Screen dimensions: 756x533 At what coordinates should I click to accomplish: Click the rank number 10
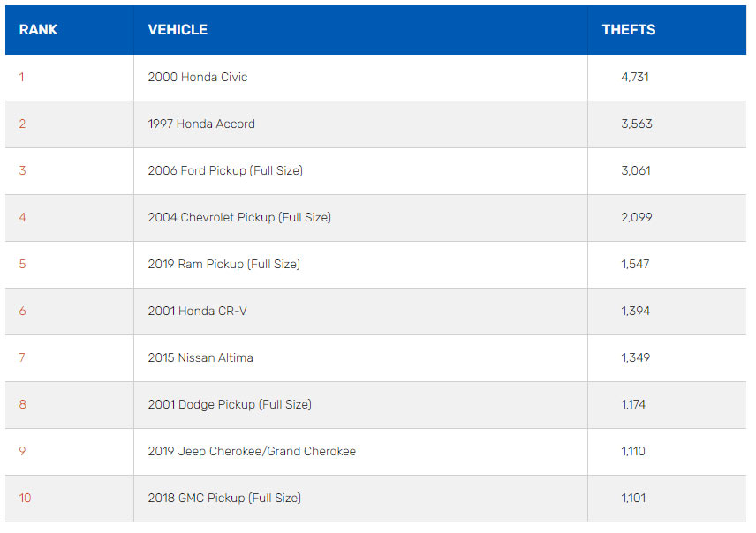(x=25, y=499)
